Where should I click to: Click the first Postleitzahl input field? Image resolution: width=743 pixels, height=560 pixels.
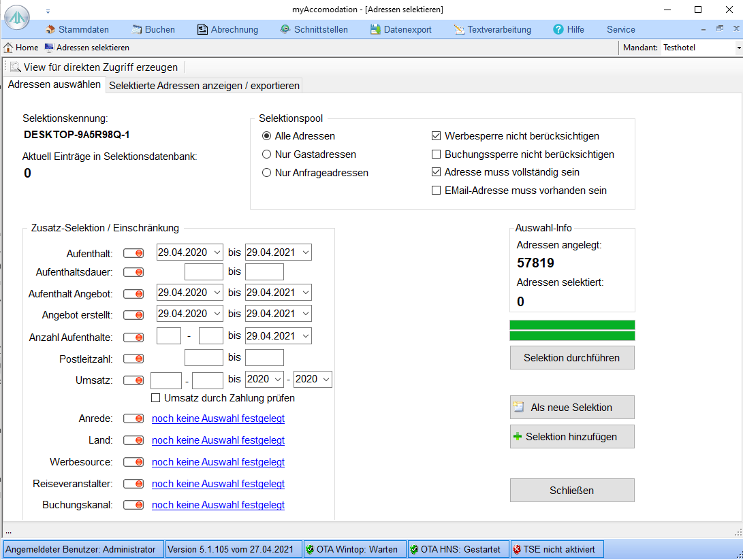(204, 358)
